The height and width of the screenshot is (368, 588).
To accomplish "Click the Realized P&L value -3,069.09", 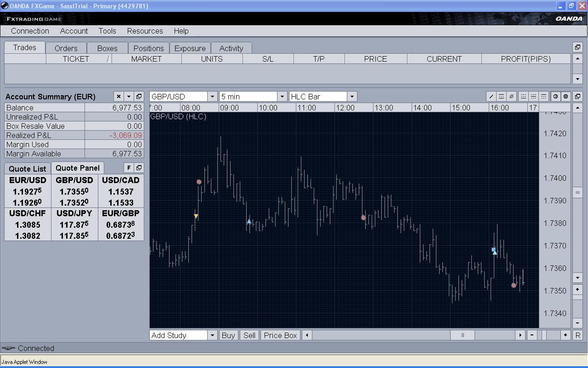I will pos(126,135).
